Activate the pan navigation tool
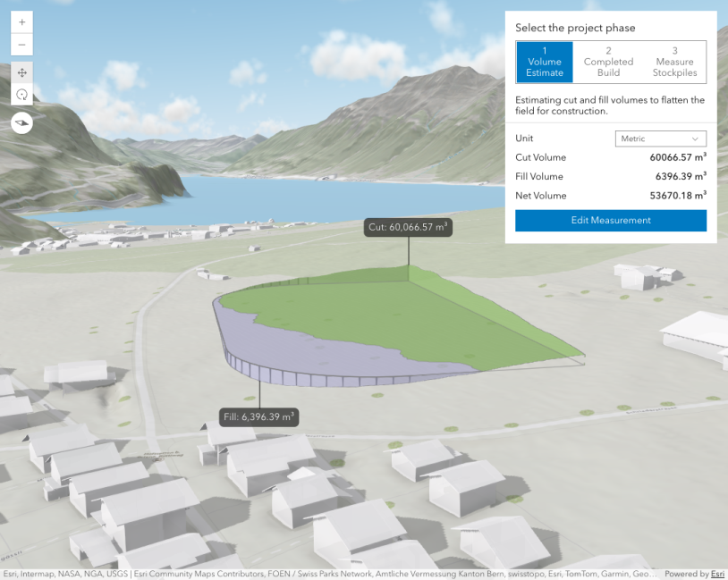 21,72
